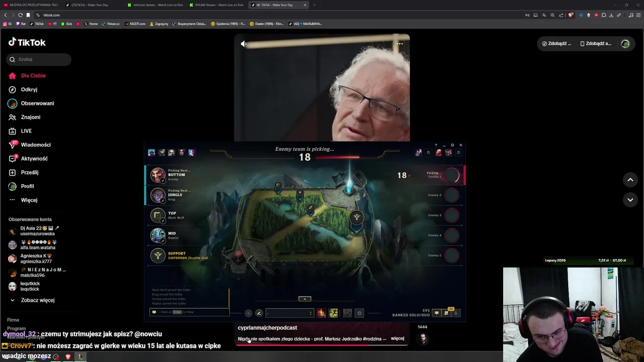644x362 pixels.
Task: Switch to ishinLive Stream browser tab
Action: (154, 5)
